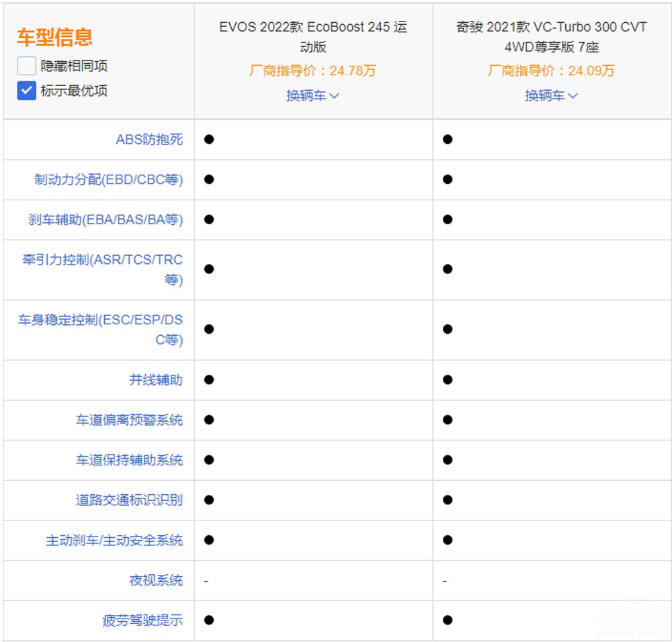Open the 刹车辅助(EBA/BAS/BA等) link

click(x=106, y=220)
